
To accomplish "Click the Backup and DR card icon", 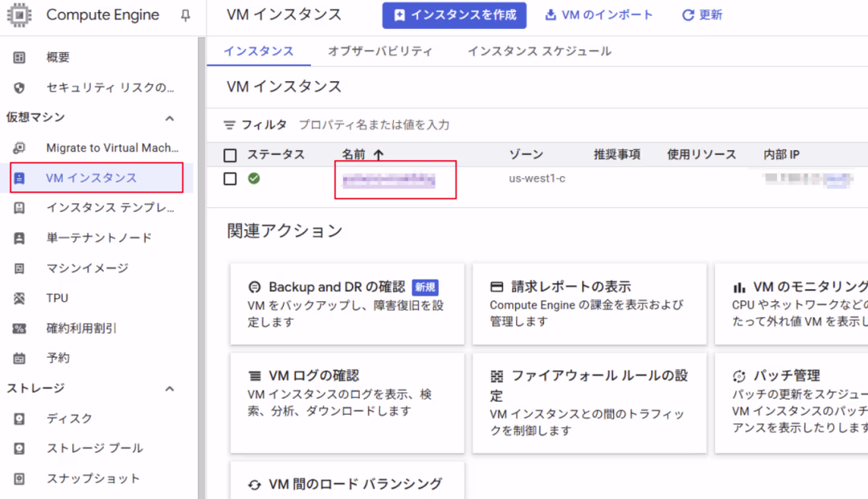I will point(254,287).
